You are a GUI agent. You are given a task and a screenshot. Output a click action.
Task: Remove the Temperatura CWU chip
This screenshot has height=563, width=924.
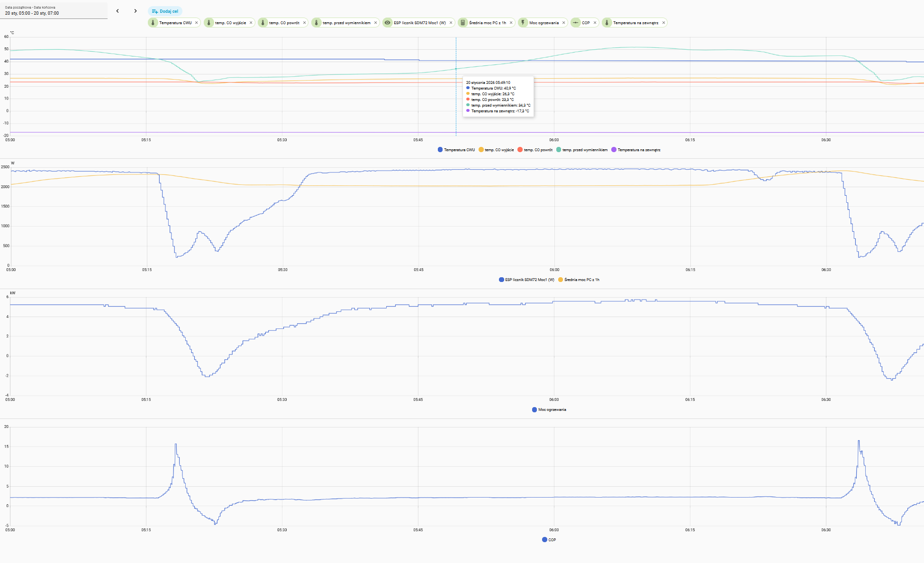pos(197,23)
